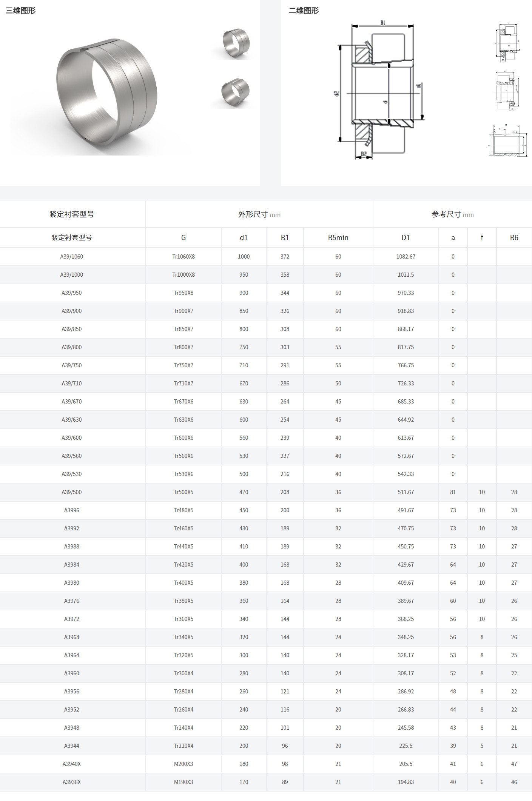Click D1 value 194.83
The image size is (532, 801).
pos(406,782)
